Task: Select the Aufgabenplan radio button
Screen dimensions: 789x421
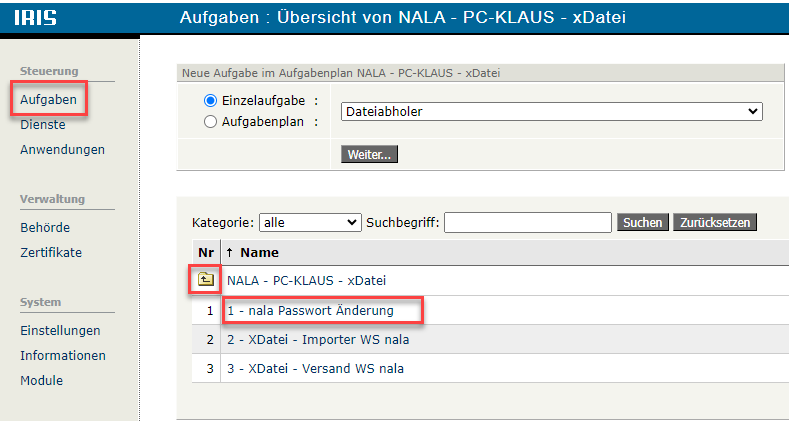Action: tap(210, 121)
